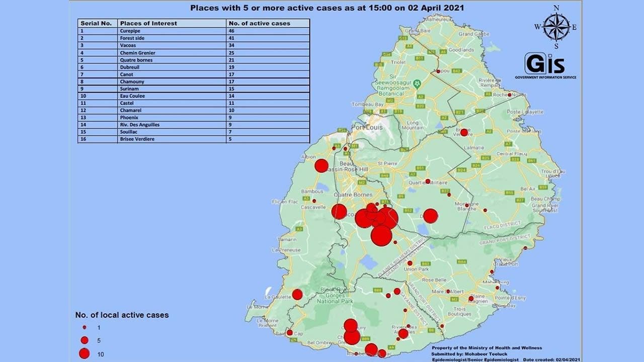Click the Lalmatie map label

474,148
